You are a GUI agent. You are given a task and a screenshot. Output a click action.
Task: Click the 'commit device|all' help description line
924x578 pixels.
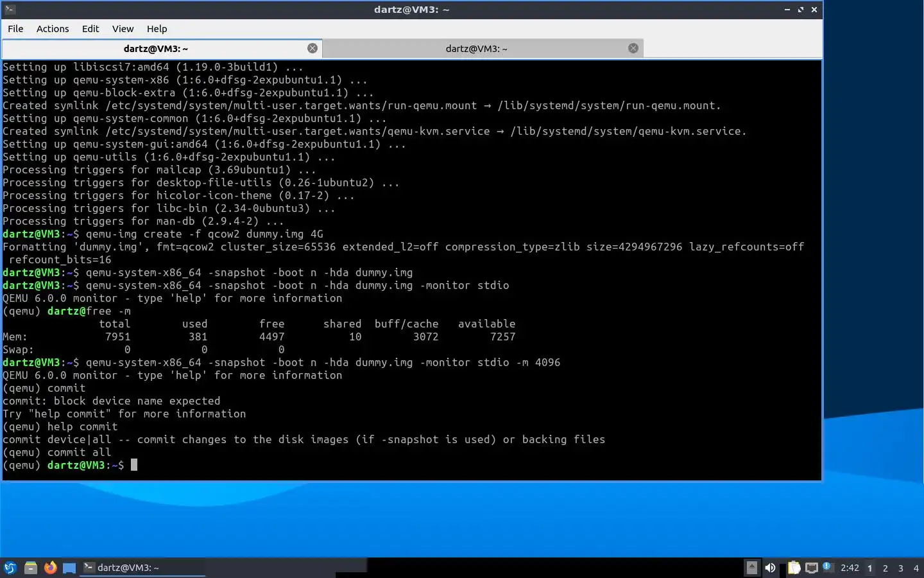click(x=304, y=439)
